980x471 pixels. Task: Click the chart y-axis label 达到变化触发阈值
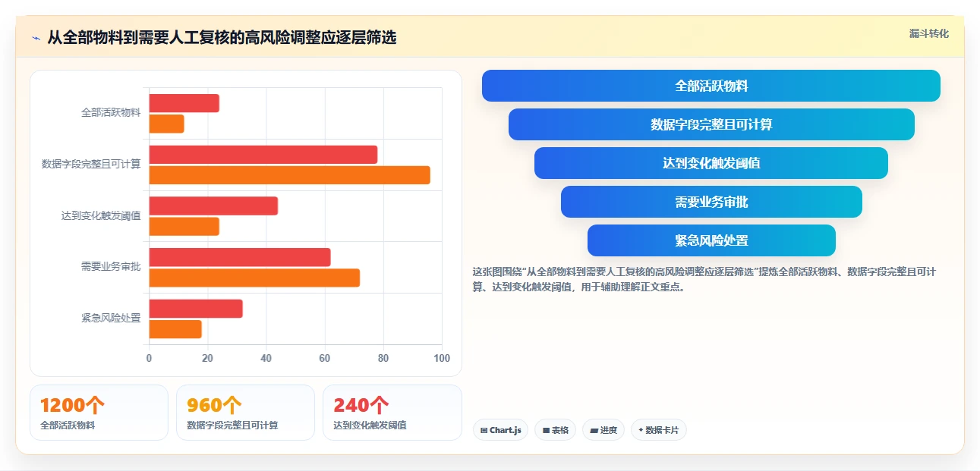coord(101,215)
